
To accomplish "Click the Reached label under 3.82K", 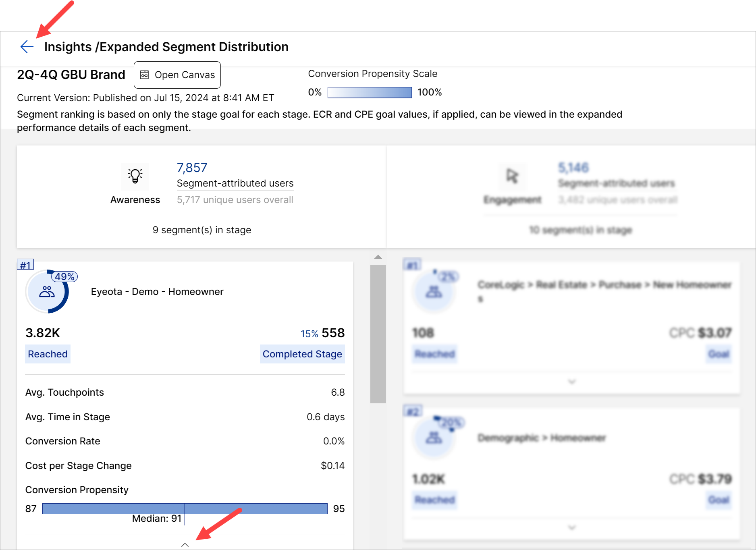I will click(48, 354).
